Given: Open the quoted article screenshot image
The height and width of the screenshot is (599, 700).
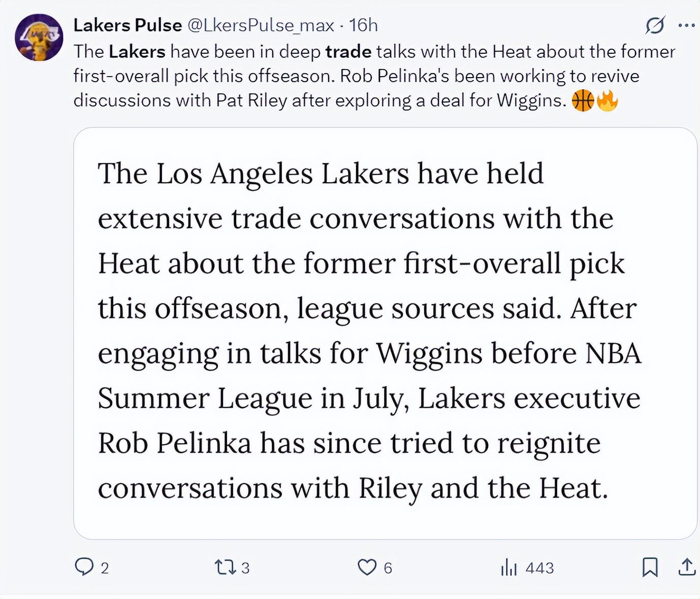Looking at the screenshot, I should click(385, 333).
